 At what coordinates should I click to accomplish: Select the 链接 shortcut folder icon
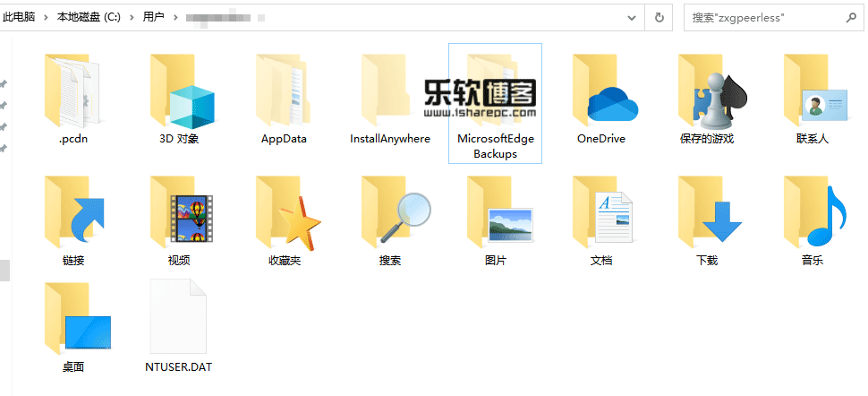tap(73, 213)
